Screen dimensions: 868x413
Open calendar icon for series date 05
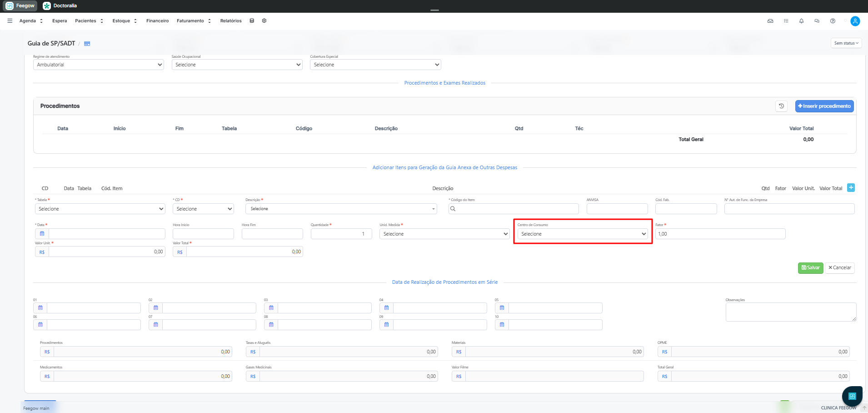[502, 308]
